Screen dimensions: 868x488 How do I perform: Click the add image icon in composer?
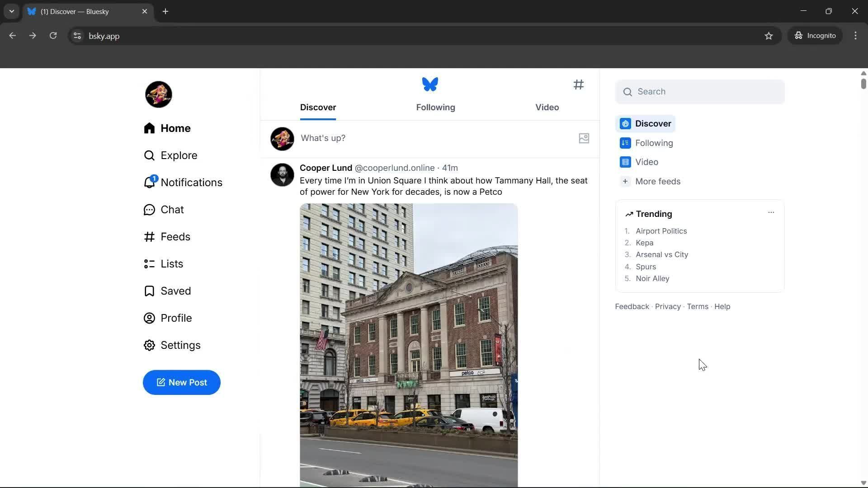tap(584, 138)
